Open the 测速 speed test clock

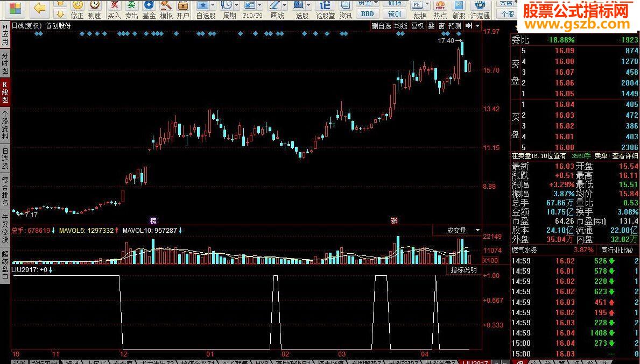click(94, 10)
